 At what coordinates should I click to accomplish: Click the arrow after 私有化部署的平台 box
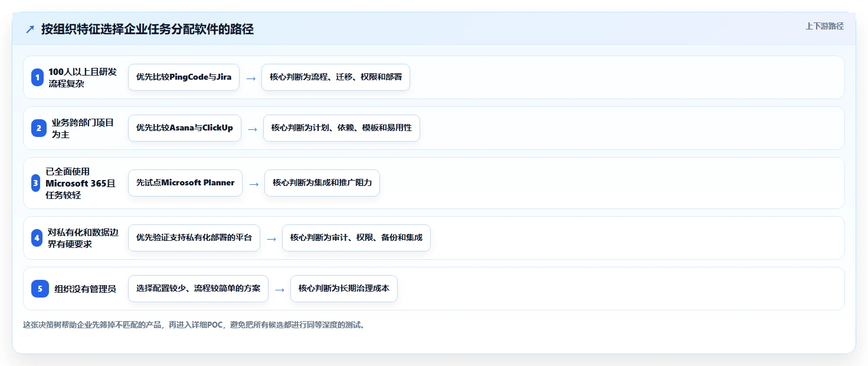click(x=271, y=238)
